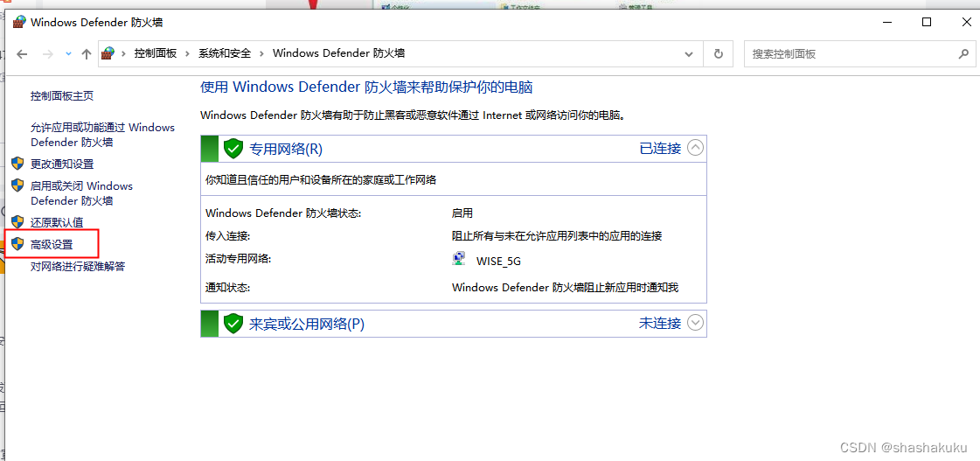
Task: Expand the chevron after 控制面板 breadcrumb
Action: tap(187, 53)
